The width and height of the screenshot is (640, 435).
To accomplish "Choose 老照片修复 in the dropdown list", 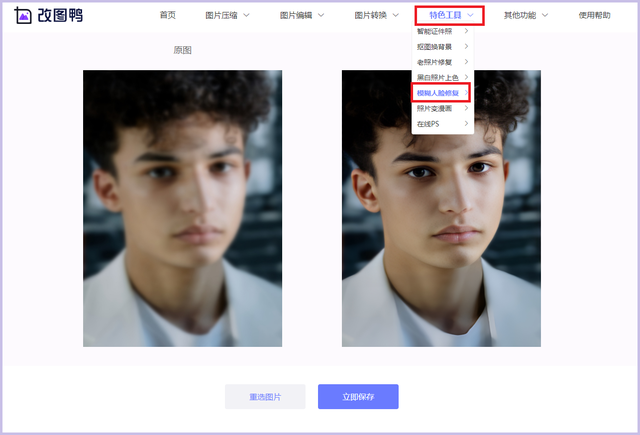I will 434,62.
